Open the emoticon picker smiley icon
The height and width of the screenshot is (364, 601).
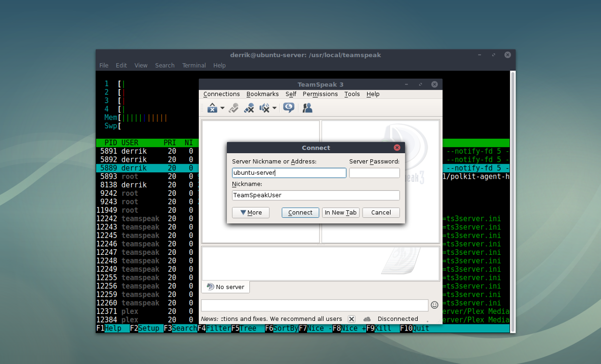pos(435,304)
